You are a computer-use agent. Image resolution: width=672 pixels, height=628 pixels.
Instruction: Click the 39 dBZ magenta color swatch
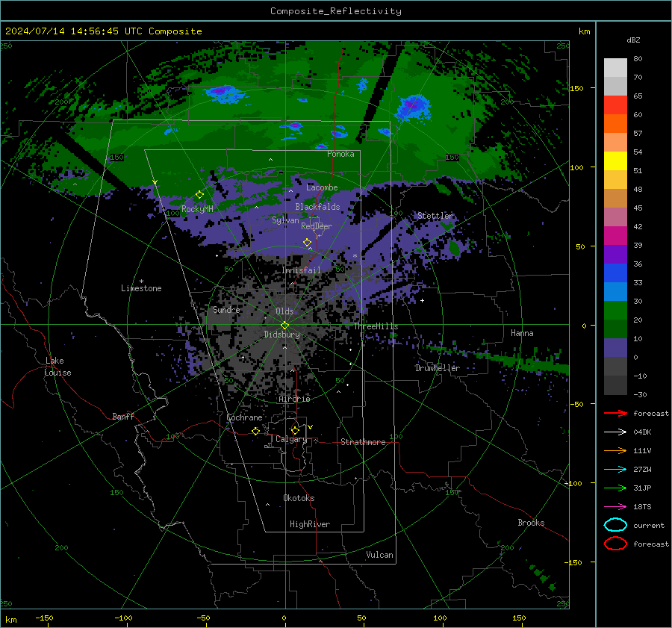pos(615,236)
